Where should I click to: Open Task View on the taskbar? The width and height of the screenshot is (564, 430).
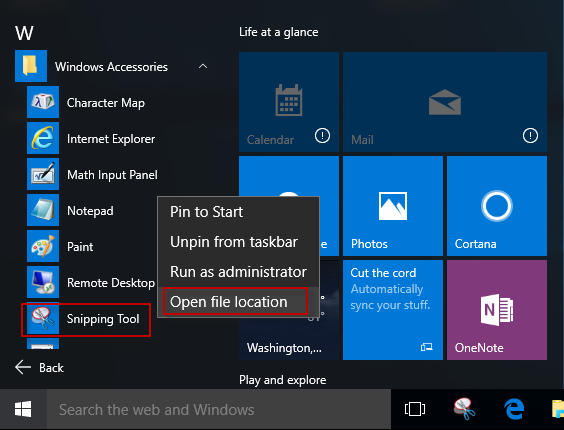click(415, 409)
